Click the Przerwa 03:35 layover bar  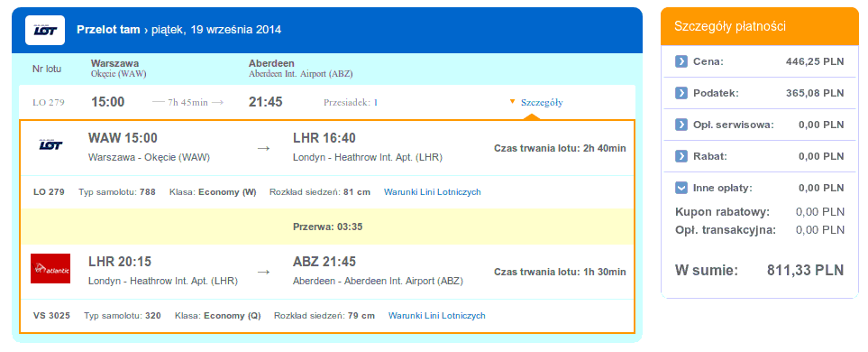327,227
